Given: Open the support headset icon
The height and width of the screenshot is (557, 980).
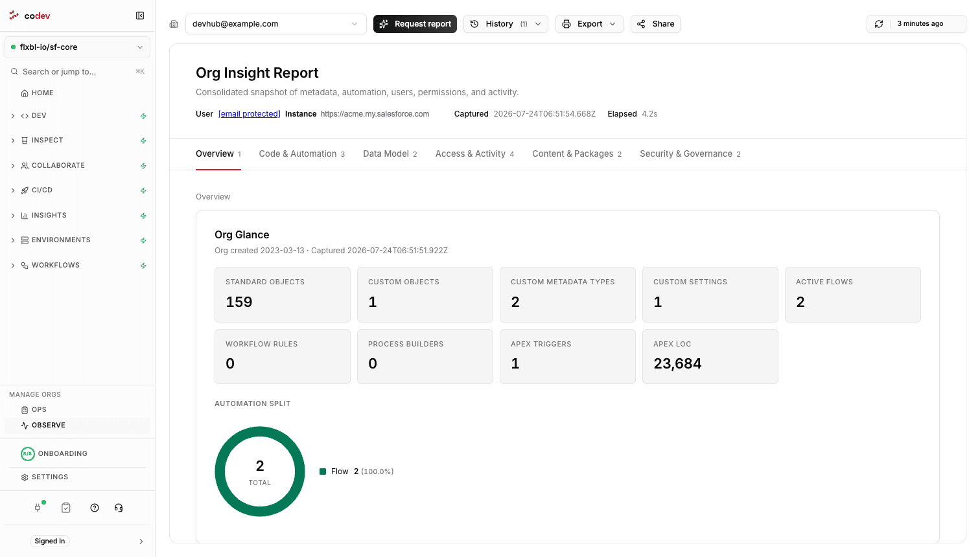Looking at the screenshot, I should 119,508.
